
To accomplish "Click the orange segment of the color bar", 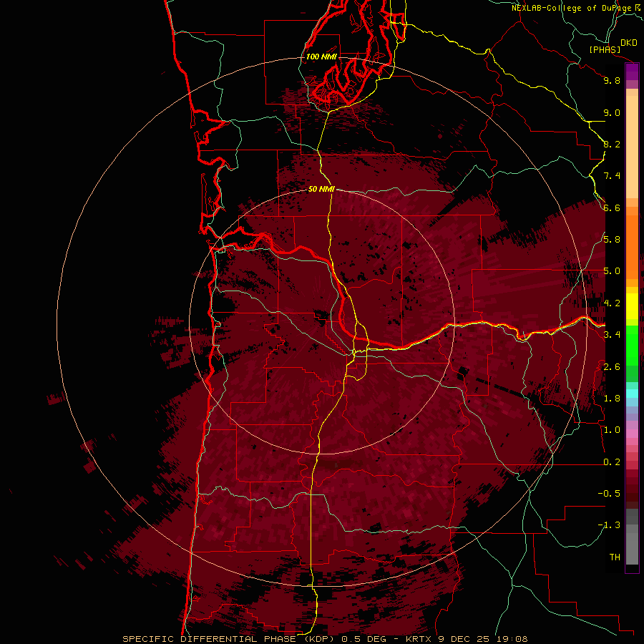I will [632, 247].
